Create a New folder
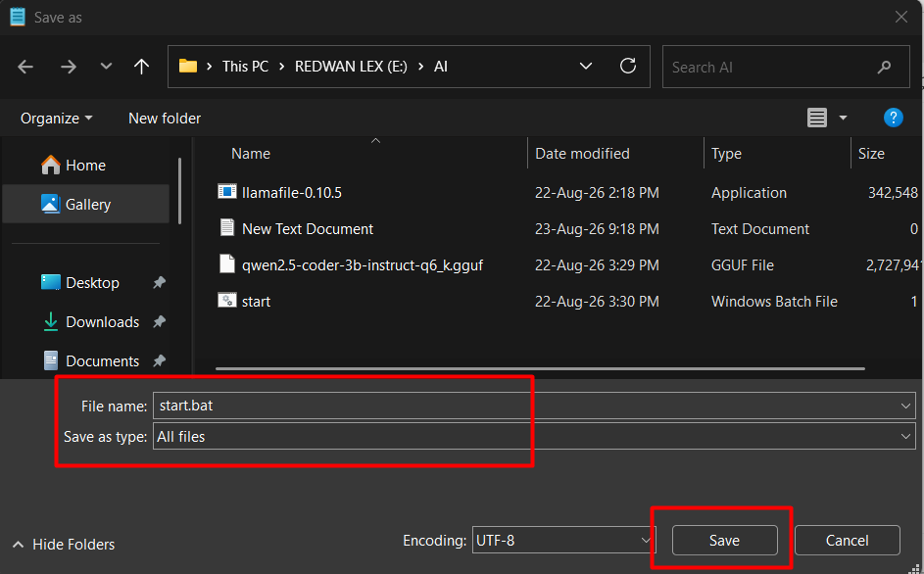 [165, 119]
